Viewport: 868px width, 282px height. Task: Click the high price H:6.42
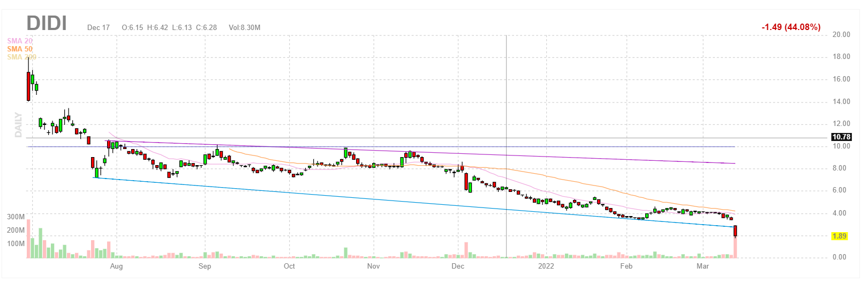click(157, 27)
